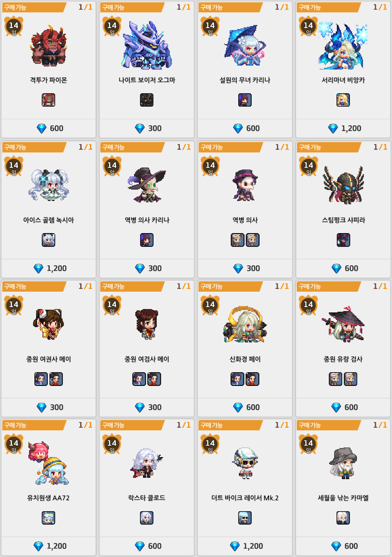Click the sunglasses portrait under 더트 바이크 레이서 Mk.2

click(245, 518)
